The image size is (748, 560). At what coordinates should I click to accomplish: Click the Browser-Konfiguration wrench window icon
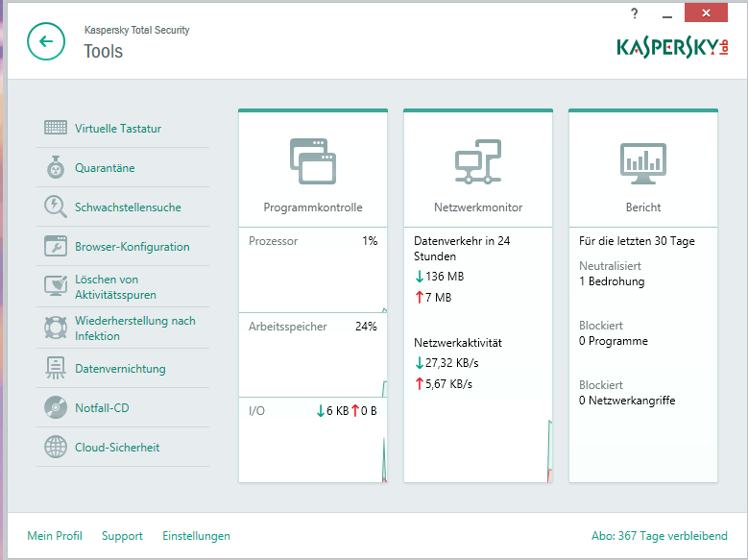pyautogui.click(x=56, y=246)
